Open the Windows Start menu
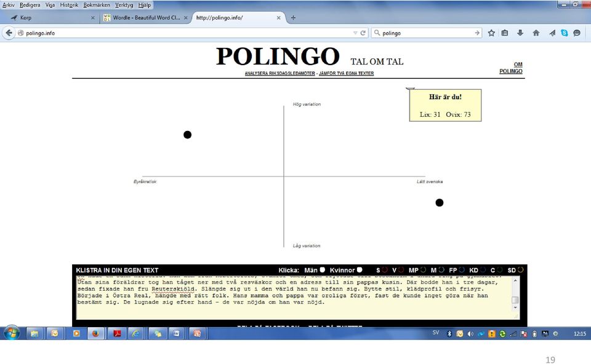The height and width of the screenshot is (364, 591). point(12,333)
